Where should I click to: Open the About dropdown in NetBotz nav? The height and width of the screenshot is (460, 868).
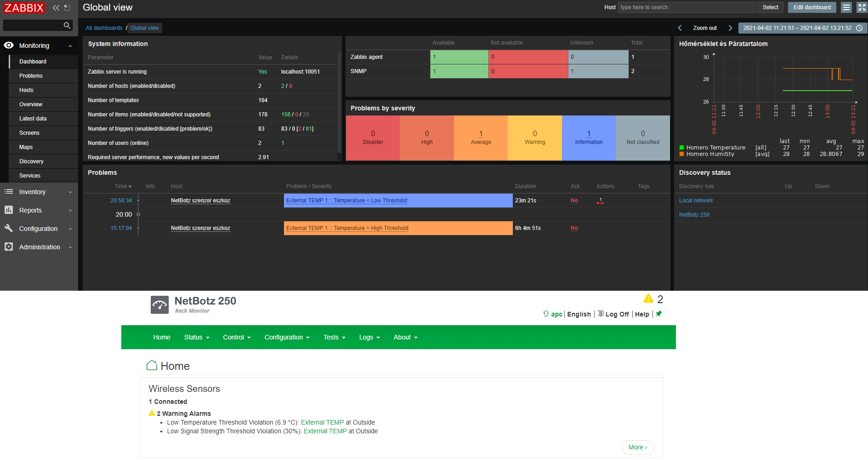(x=405, y=337)
